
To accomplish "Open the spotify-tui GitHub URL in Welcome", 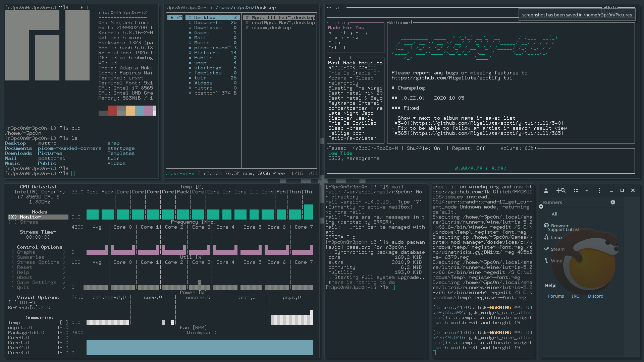I will click(452, 78).
